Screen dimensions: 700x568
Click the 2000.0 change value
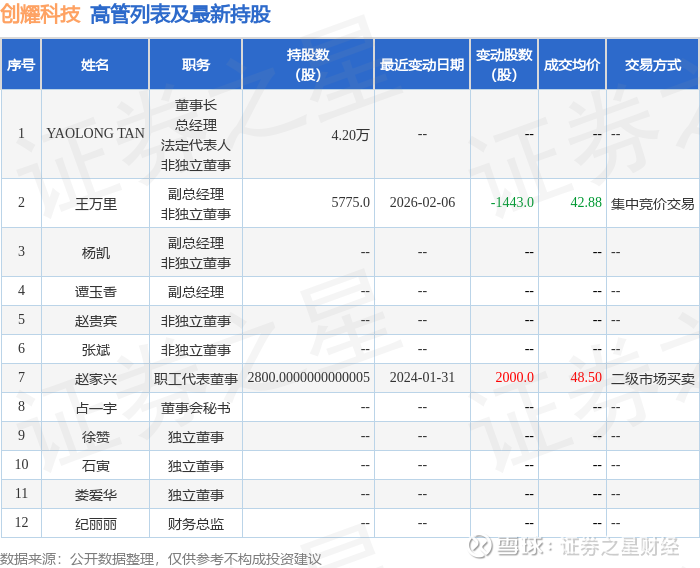(x=514, y=377)
